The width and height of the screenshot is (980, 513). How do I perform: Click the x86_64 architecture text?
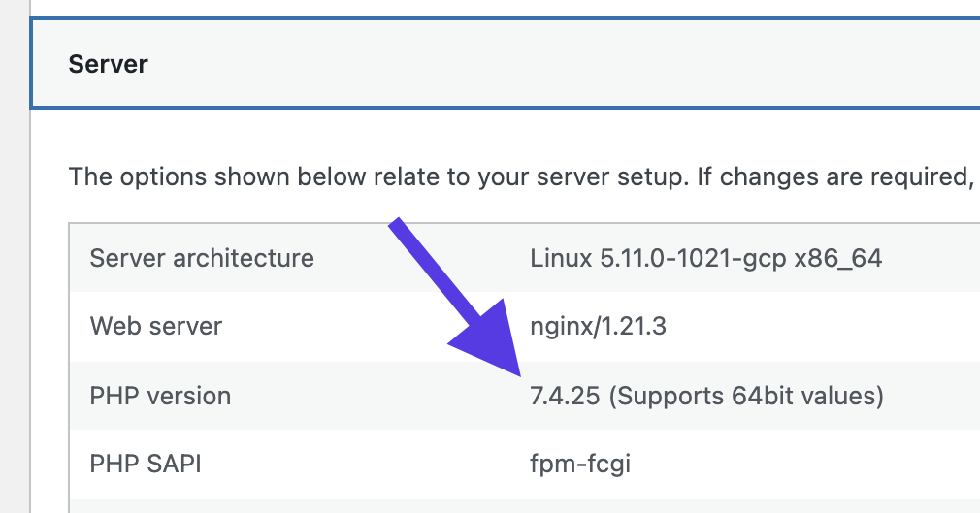tap(837, 258)
